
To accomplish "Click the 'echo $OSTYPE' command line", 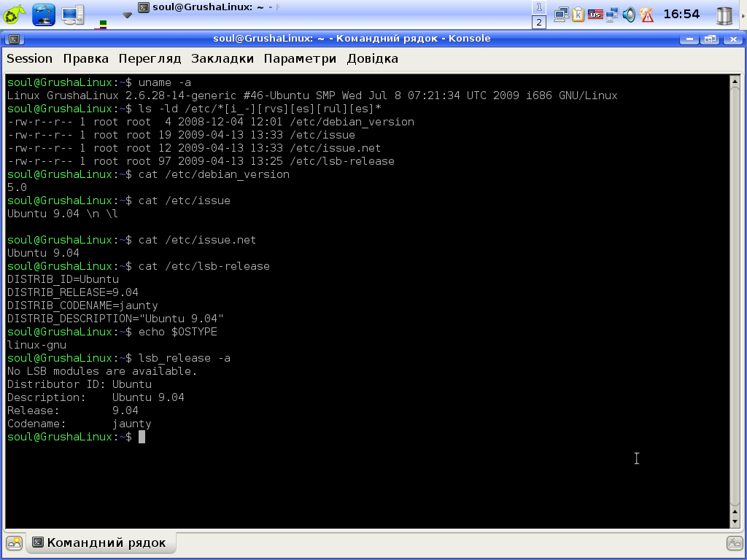I will pyautogui.click(x=112, y=332).
